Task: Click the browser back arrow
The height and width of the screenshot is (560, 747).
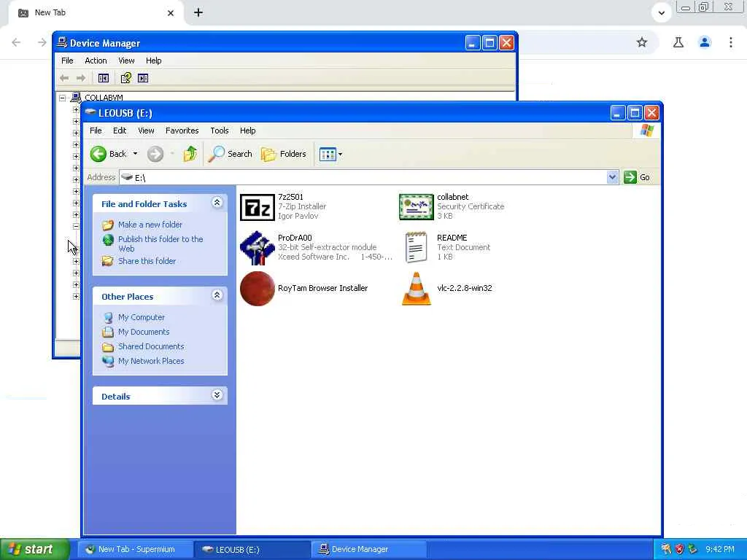Action: coord(16,42)
